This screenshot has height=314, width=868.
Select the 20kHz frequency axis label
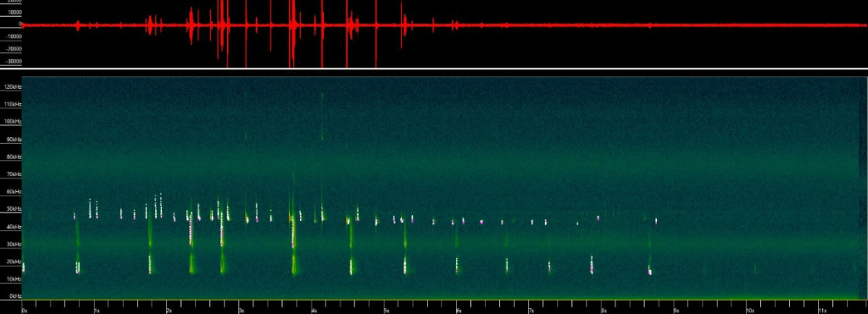[14, 262]
